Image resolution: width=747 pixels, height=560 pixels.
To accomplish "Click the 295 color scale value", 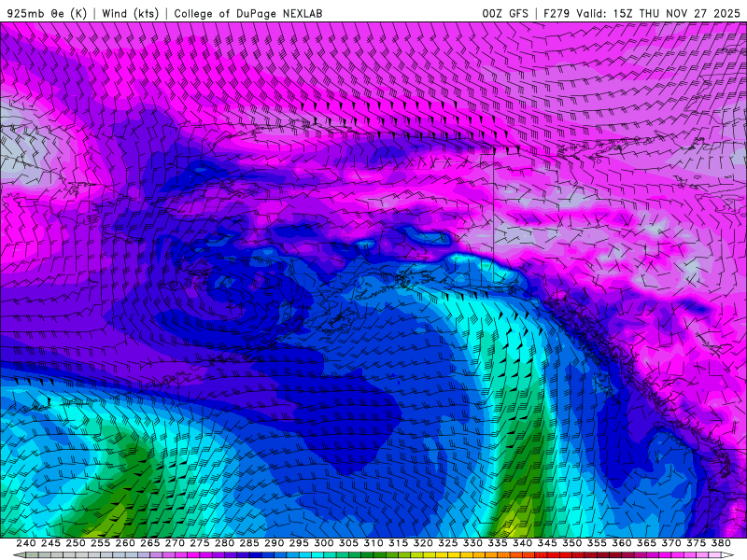I will [299, 543].
